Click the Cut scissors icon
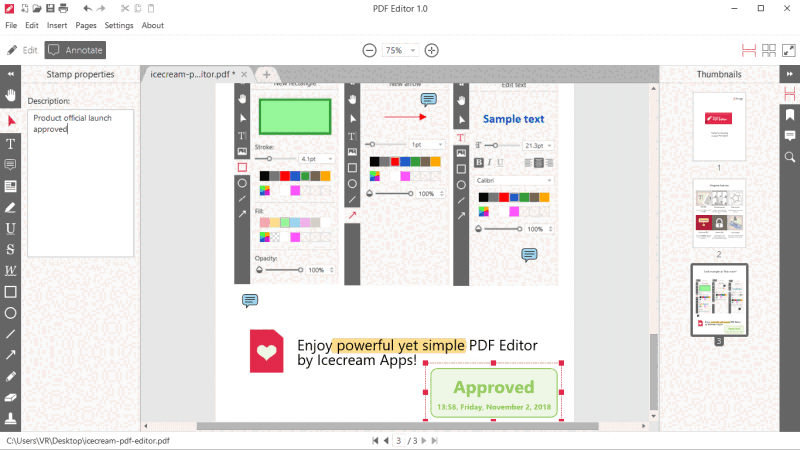 (x=124, y=8)
